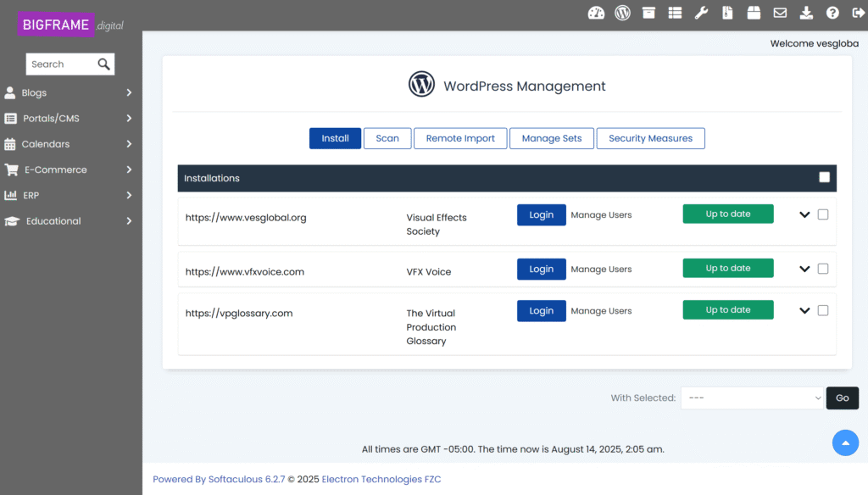Open the download icon in toolbar
This screenshot has height=495, width=868.
click(x=806, y=13)
